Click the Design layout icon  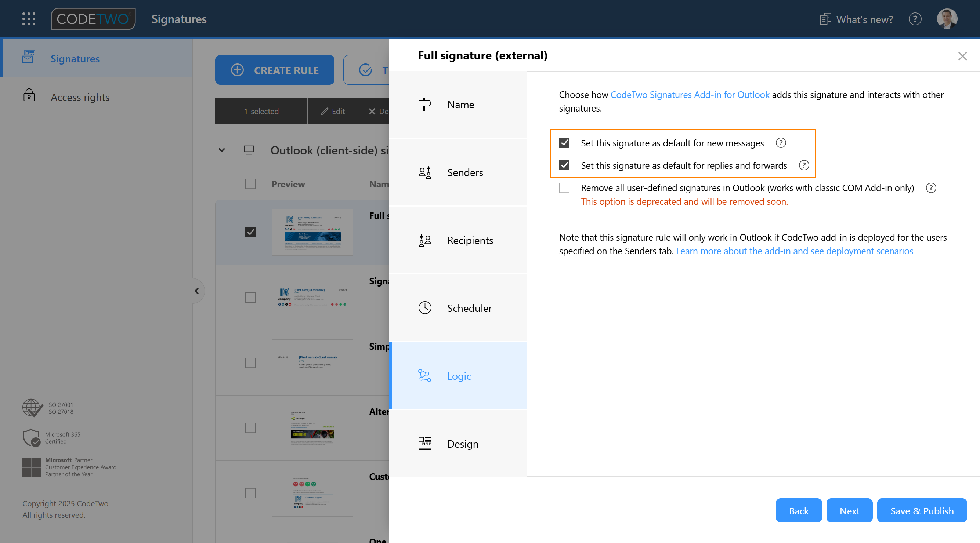pyautogui.click(x=424, y=443)
